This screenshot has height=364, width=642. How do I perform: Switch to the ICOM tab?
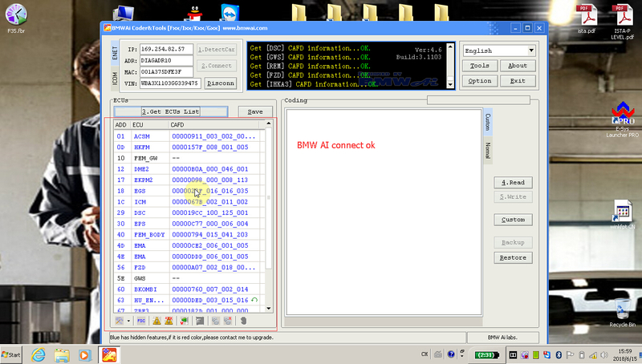point(115,78)
